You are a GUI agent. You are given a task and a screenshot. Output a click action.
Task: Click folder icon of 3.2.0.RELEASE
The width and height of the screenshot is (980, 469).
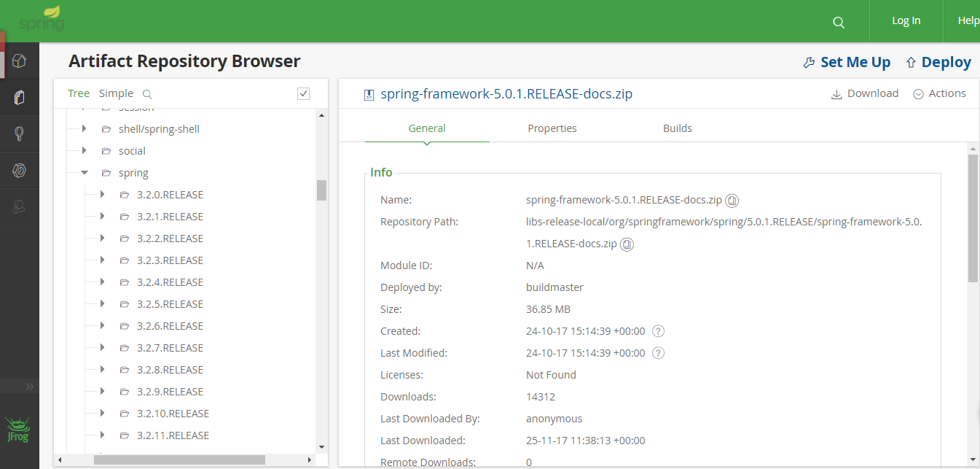point(124,195)
